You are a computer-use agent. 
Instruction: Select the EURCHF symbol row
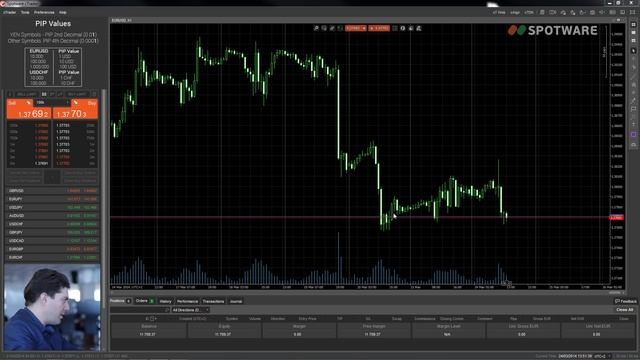coord(52,258)
